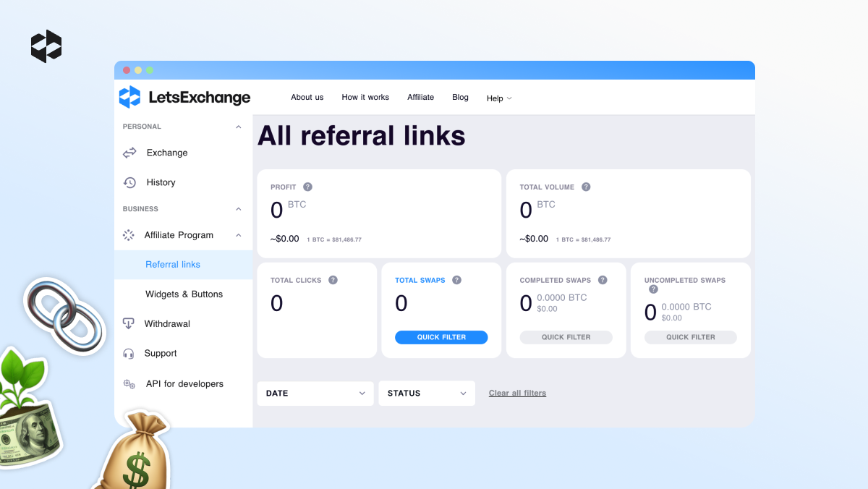
Task: Open the Help dropdown in top navigation
Action: coord(499,98)
